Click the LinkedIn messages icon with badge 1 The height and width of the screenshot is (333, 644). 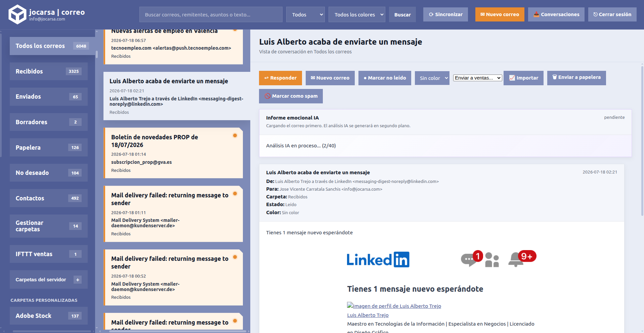pos(471,258)
